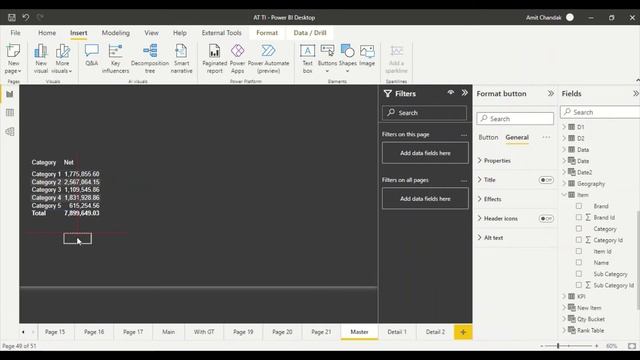
Task: Insert Key influencers visual
Action: pos(116,59)
